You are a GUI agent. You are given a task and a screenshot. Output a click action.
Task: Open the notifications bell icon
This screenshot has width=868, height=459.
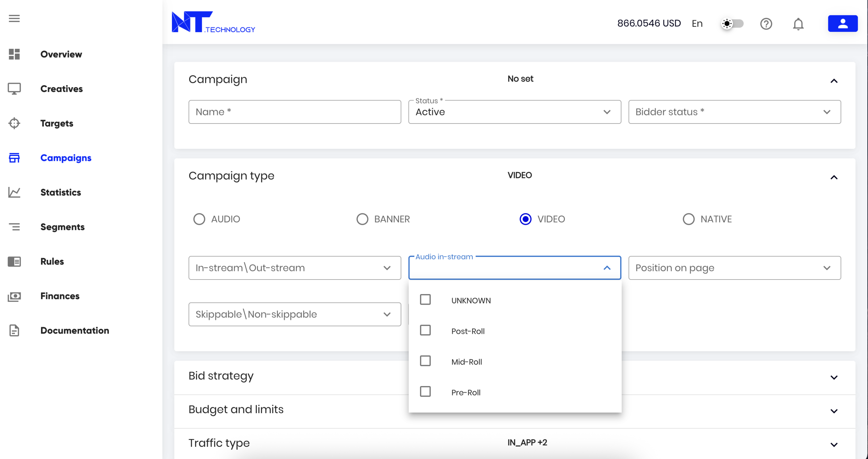[x=798, y=24]
